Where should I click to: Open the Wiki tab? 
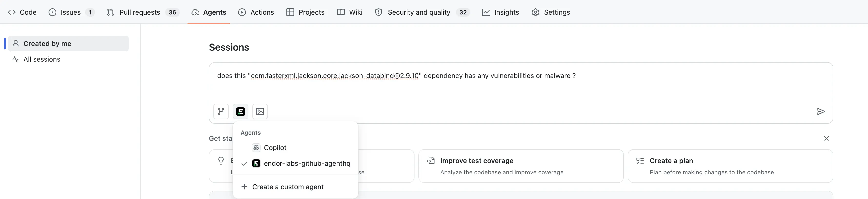click(350, 12)
